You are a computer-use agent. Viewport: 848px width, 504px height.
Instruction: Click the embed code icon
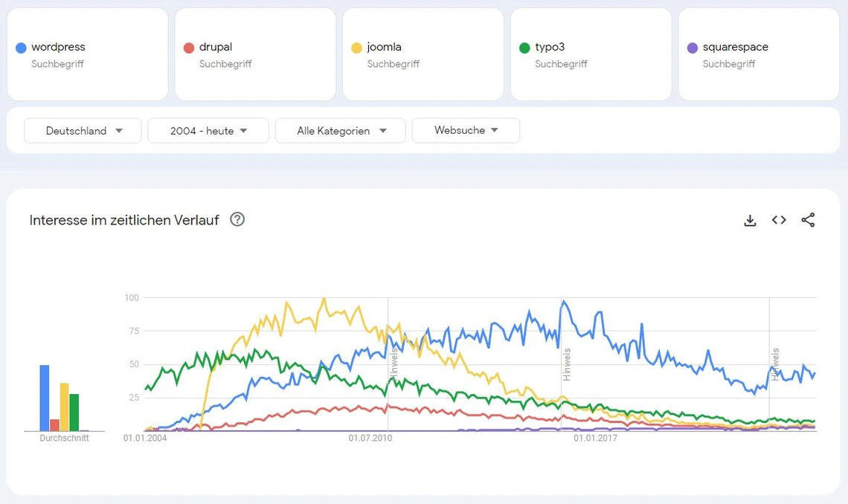point(779,220)
